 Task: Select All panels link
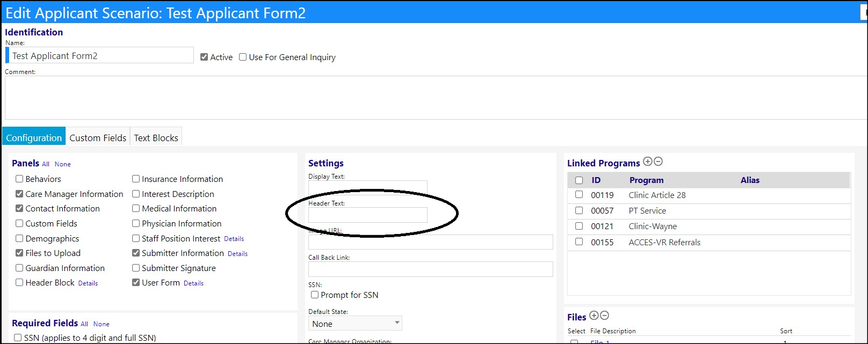coord(46,164)
